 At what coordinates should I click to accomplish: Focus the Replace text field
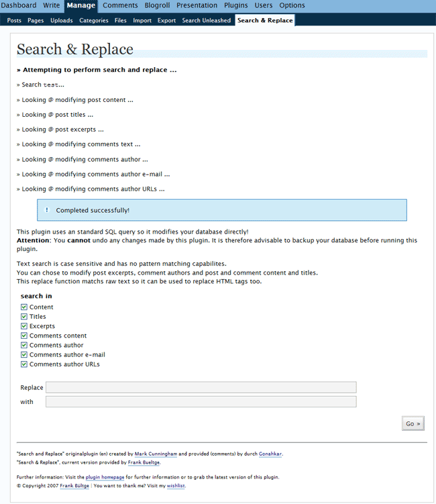(x=201, y=387)
